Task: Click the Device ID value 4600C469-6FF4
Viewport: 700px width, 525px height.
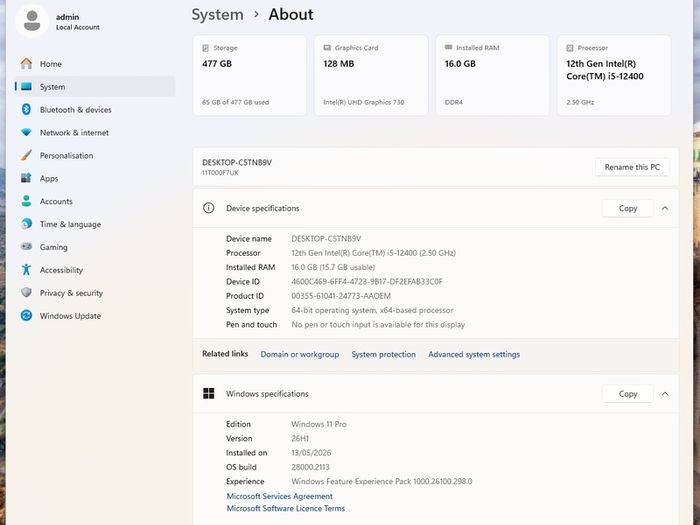Action: [367, 281]
